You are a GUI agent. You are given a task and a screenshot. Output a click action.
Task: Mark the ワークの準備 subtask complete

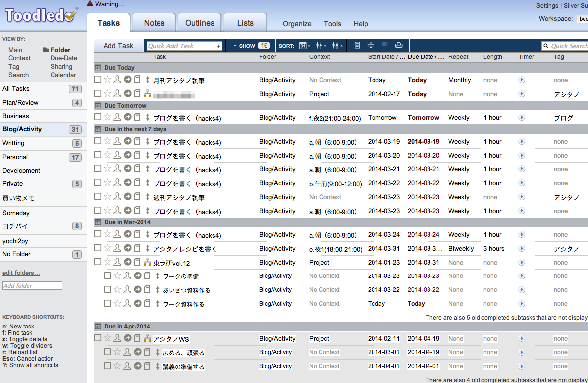pos(107,276)
